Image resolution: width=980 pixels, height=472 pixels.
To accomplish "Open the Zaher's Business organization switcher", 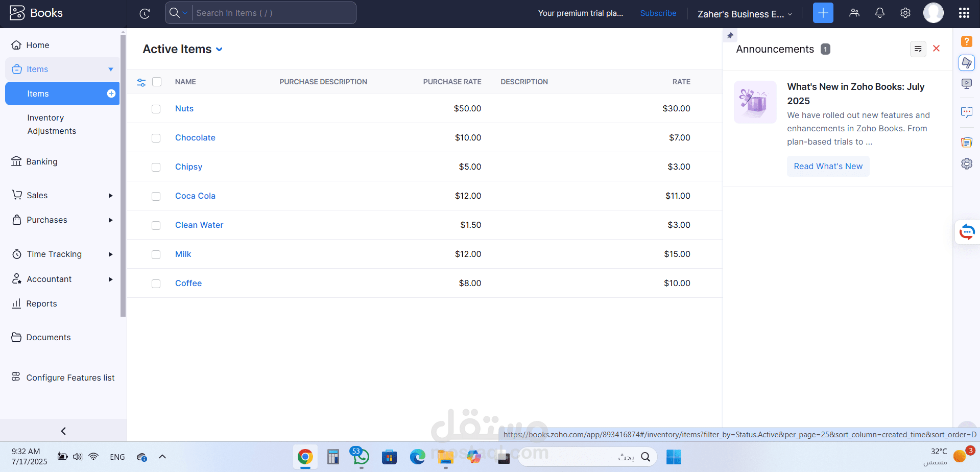I will click(x=745, y=14).
